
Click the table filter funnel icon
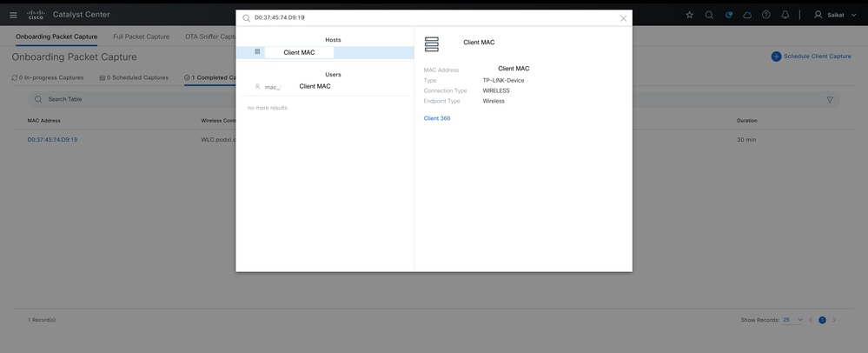point(830,100)
